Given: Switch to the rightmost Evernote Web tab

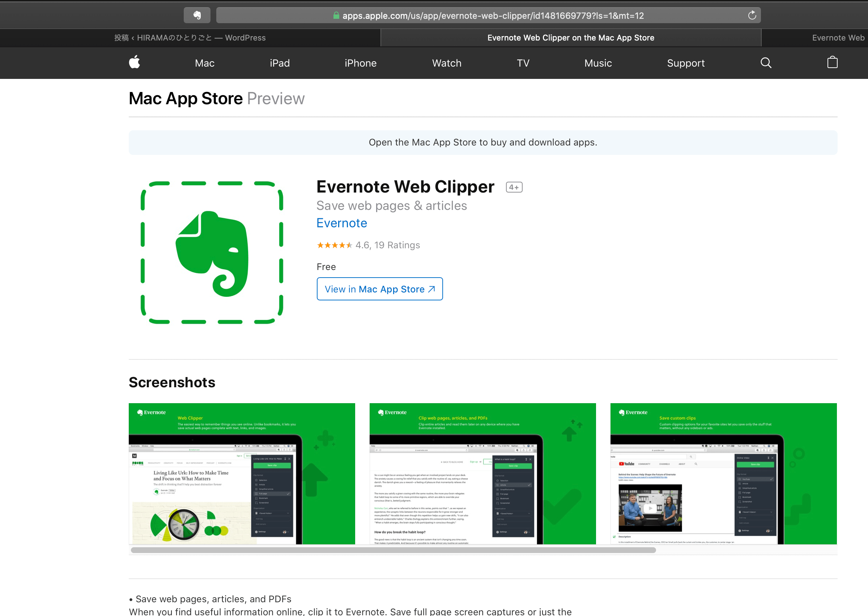Looking at the screenshot, I should click(815, 38).
